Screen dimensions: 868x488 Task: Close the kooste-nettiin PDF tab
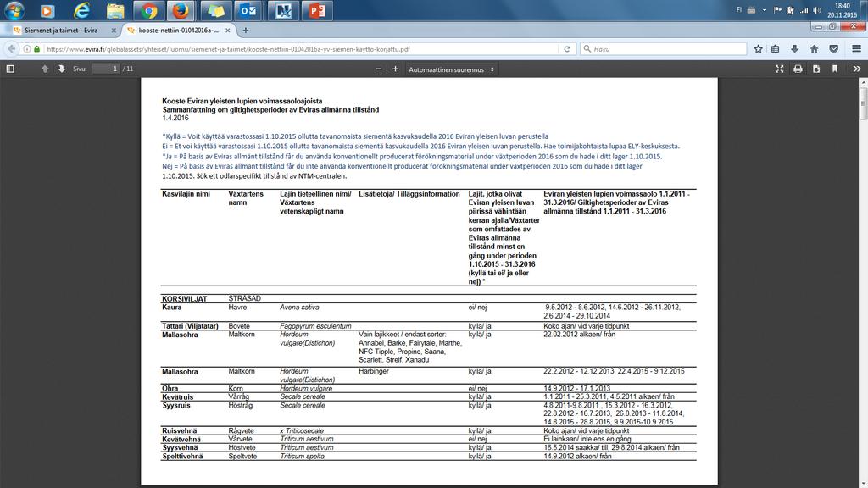[x=227, y=30]
